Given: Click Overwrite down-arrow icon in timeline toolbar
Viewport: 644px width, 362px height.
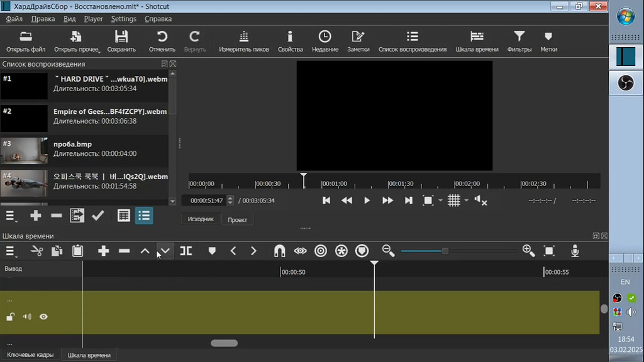Looking at the screenshot, I should point(165,251).
